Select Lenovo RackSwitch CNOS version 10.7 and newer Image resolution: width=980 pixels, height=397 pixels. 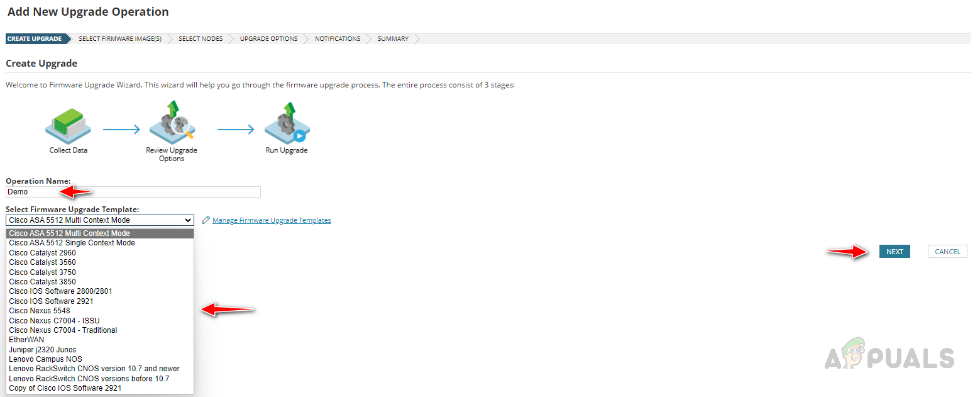pos(100,369)
